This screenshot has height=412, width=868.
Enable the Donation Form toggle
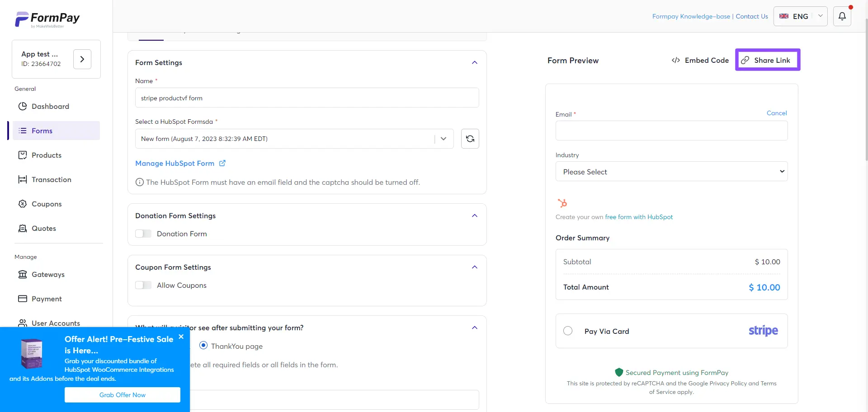pyautogui.click(x=143, y=234)
